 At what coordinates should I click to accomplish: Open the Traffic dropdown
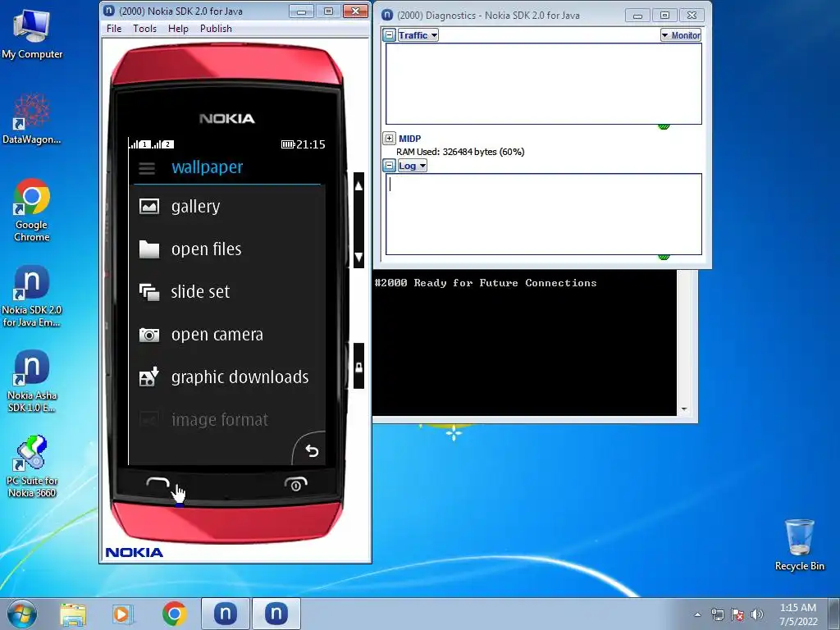tap(418, 35)
